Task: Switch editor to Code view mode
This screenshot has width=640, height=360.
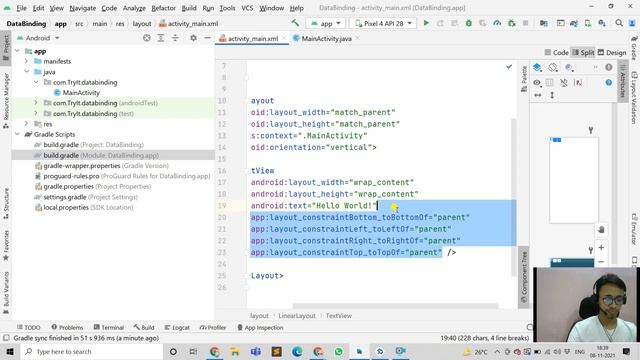Action: pos(557,53)
